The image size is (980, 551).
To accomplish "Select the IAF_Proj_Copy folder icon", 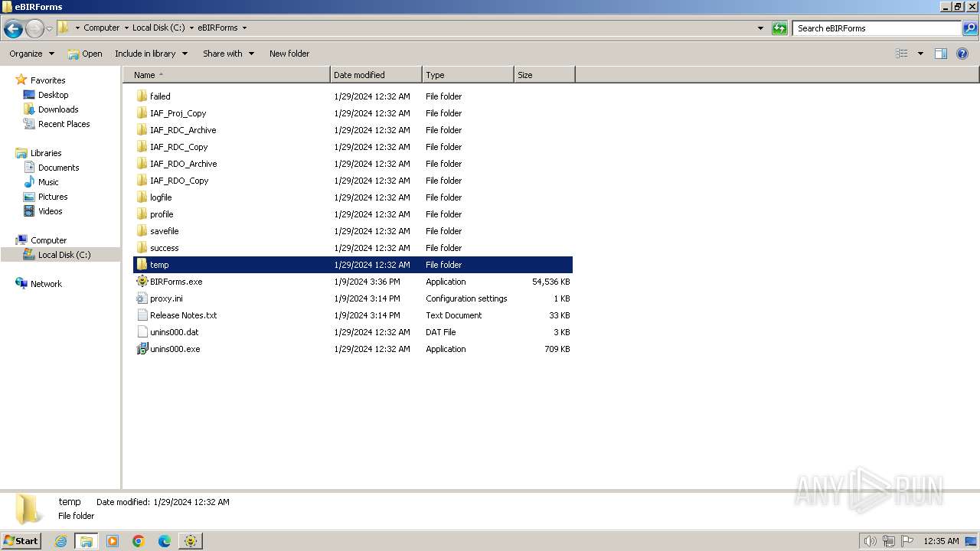I will coord(142,113).
